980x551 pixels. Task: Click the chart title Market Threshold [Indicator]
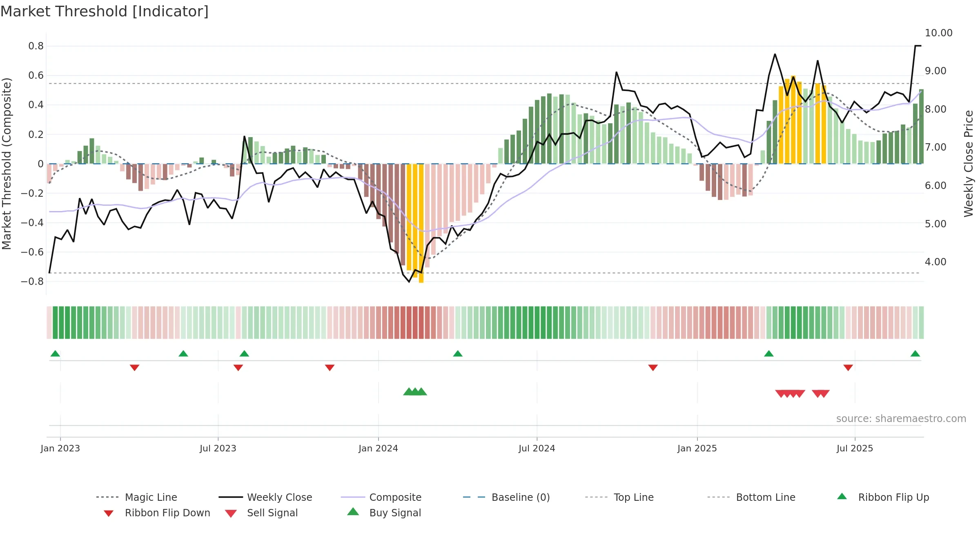tap(105, 11)
